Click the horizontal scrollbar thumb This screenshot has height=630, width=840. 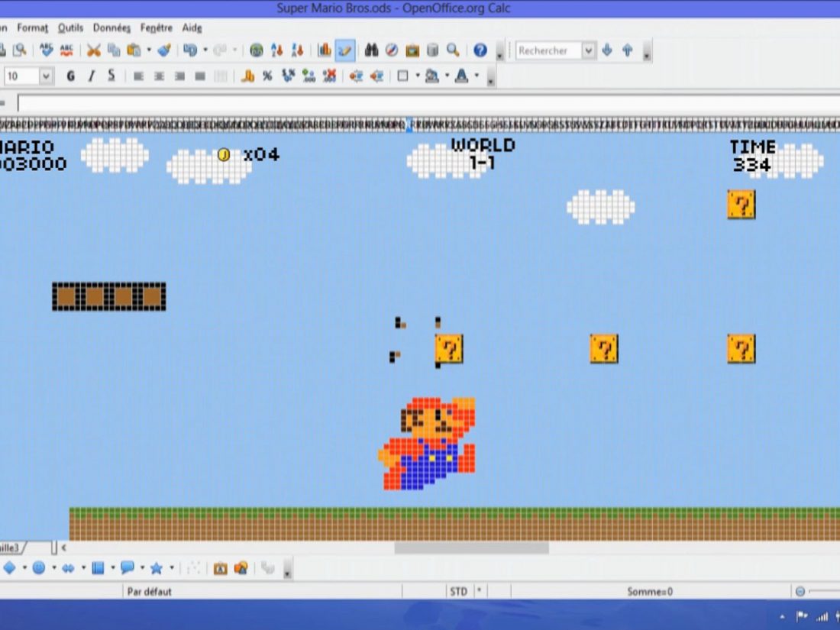click(471, 548)
